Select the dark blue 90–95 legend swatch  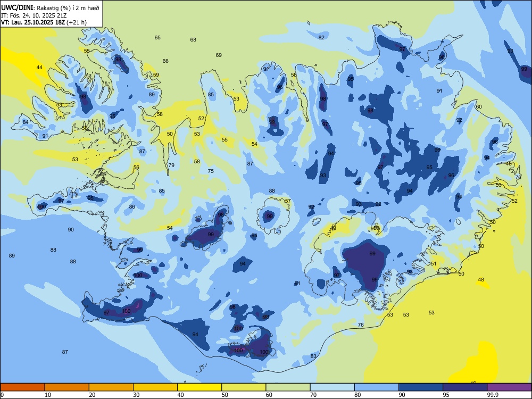tap(421, 387)
